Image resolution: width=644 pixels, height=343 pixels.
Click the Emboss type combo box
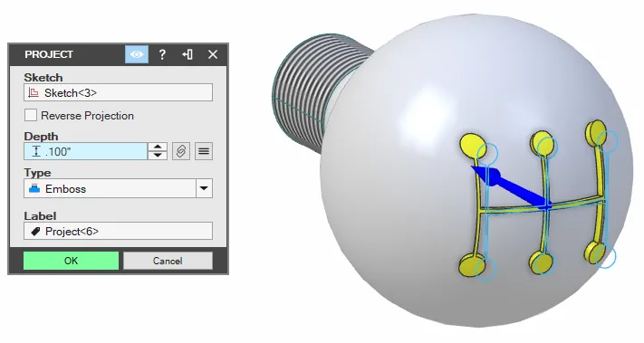tap(119, 189)
